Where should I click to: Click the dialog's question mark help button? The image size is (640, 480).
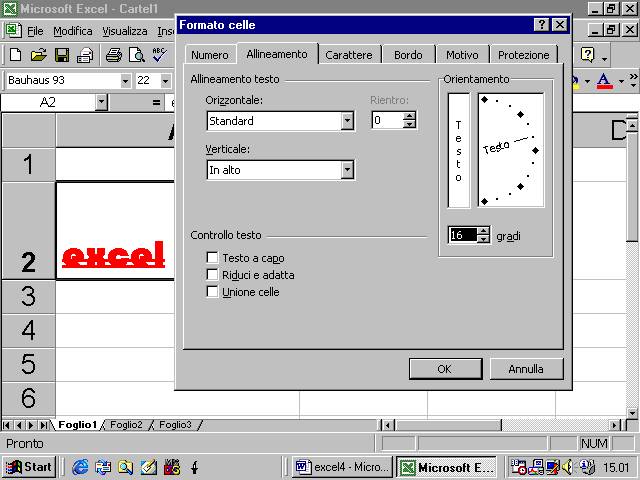click(541, 25)
